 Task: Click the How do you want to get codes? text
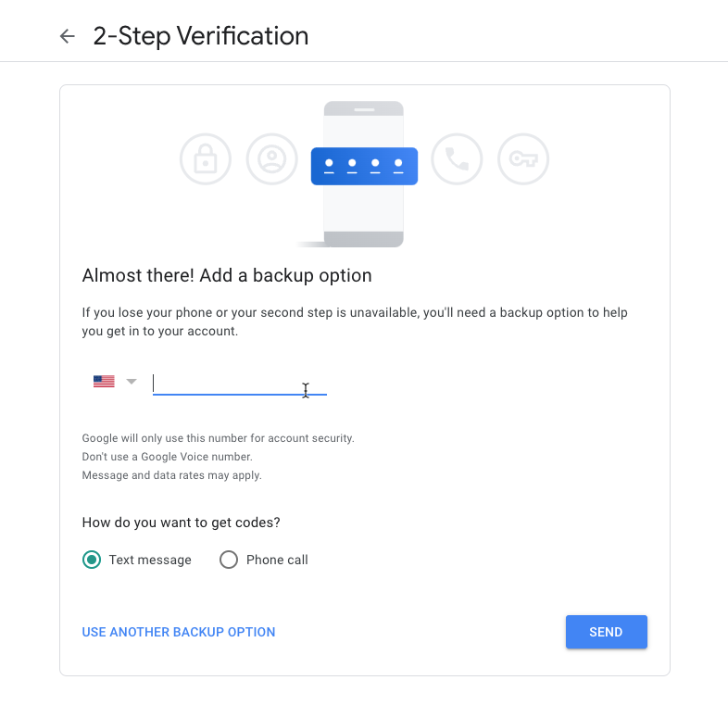pyautogui.click(x=181, y=523)
